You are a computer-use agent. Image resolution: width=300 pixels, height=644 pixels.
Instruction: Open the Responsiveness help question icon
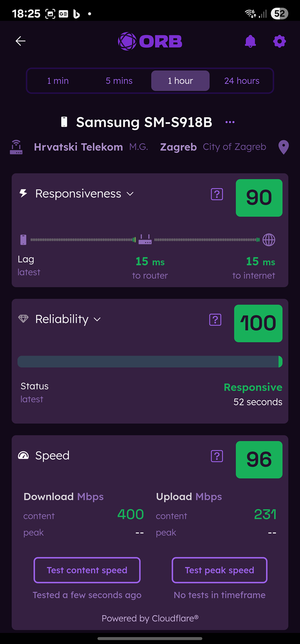tap(217, 194)
